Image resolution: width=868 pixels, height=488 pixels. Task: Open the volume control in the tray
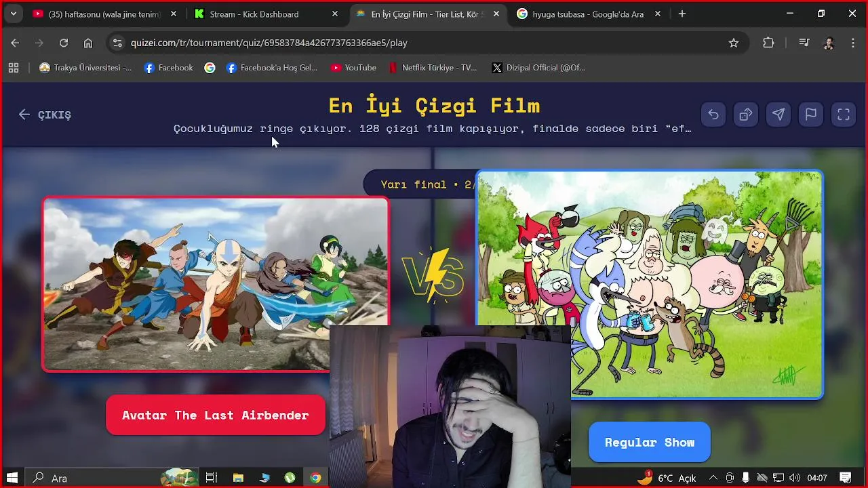pos(795,478)
